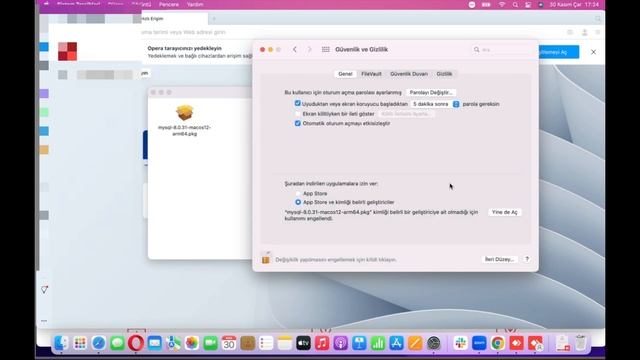Open Numbers from the Dock
640x360 pixels.
378,343
